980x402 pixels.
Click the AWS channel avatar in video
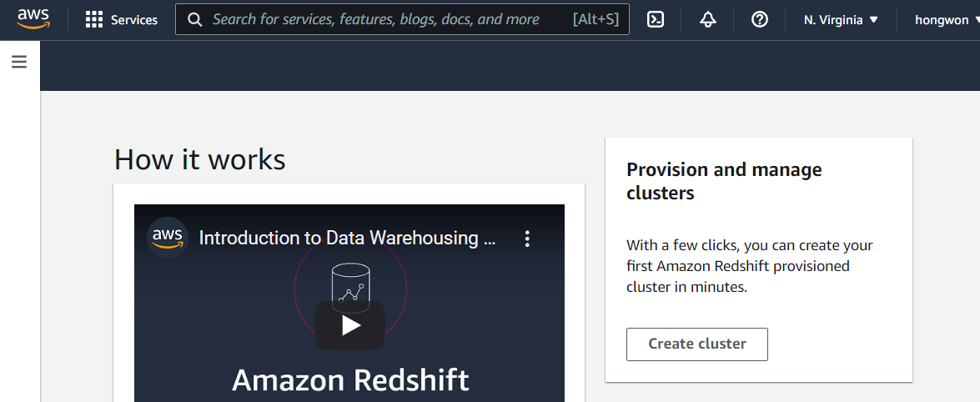tap(168, 238)
